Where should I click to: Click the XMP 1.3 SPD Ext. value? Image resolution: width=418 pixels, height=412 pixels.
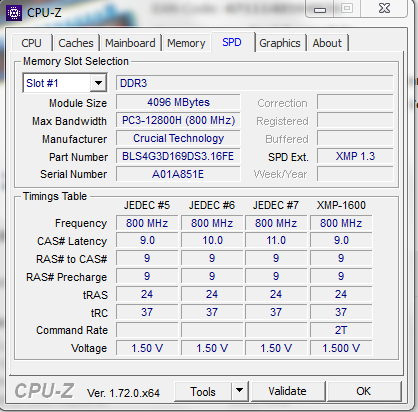pyautogui.click(x=355, y=156)
